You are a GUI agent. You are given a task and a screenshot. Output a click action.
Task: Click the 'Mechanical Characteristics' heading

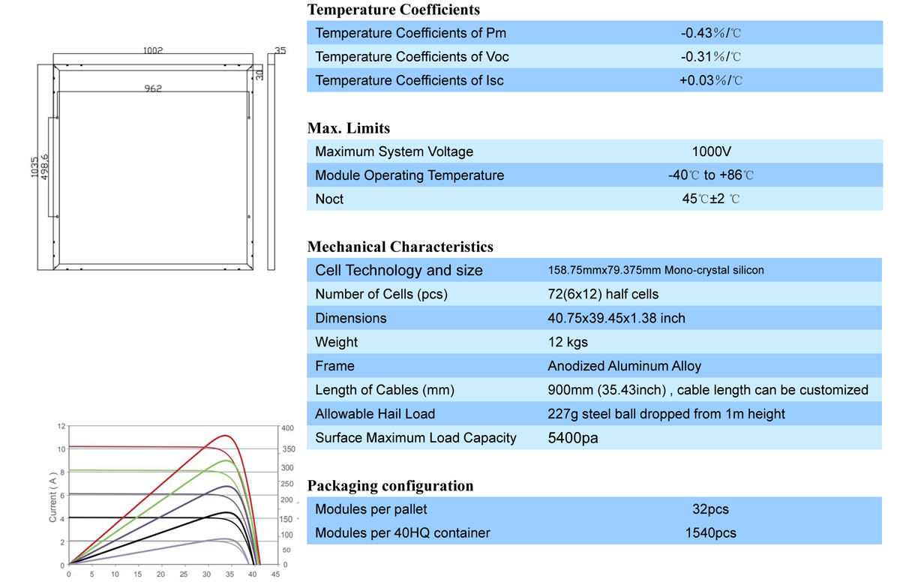400,247
